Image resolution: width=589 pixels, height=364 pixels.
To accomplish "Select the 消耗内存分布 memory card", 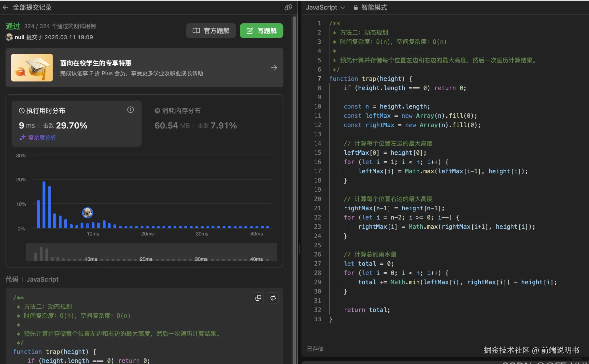I will coord(212,124).
